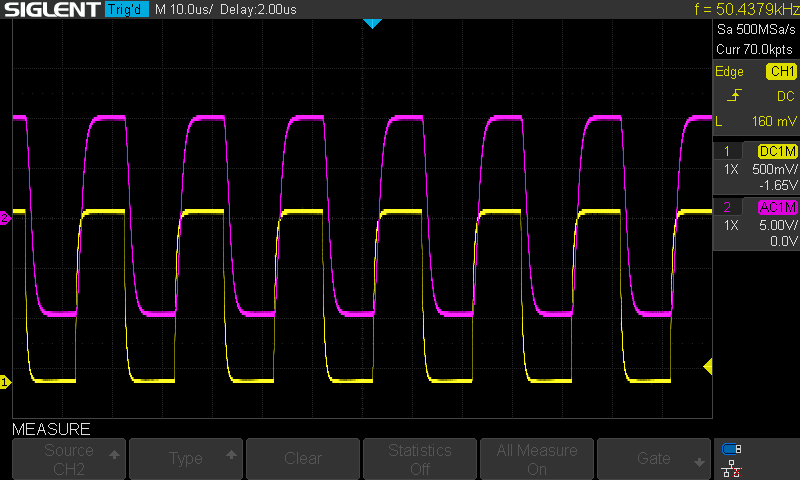This screenshot has height=480, width=800.
Task: Click the Curr 70.0kpts memory depth readout
Action: (x=755, y=49)
